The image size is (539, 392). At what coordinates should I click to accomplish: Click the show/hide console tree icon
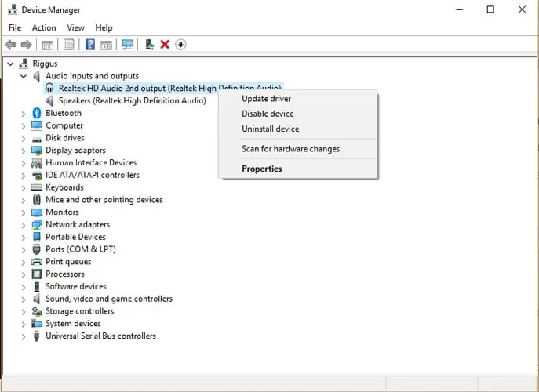tap(48, 45)
